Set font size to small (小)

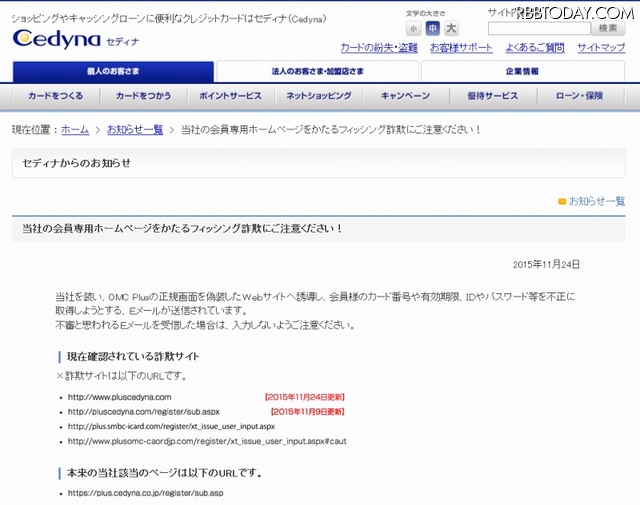tap(413, 29)
